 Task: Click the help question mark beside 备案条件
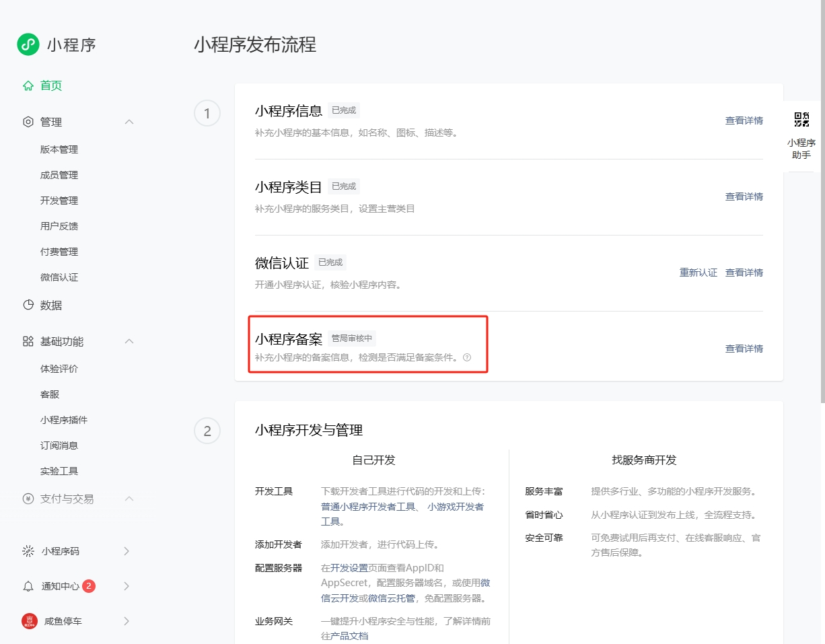pyautogui.click(x=467, y=357)
